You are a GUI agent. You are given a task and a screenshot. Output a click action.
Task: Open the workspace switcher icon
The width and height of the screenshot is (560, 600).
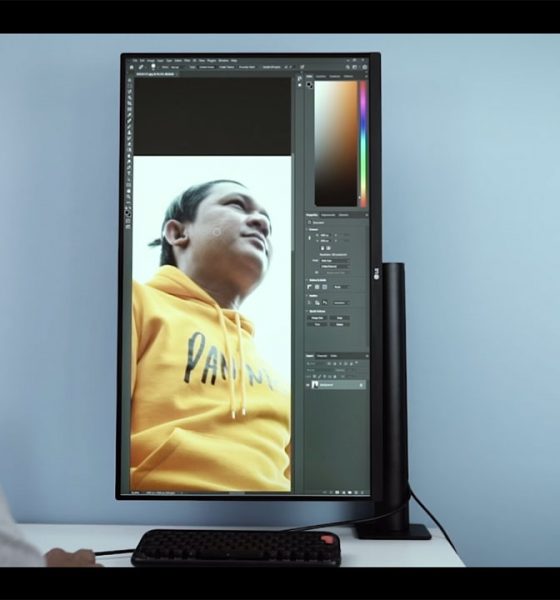tap(355, 67)
